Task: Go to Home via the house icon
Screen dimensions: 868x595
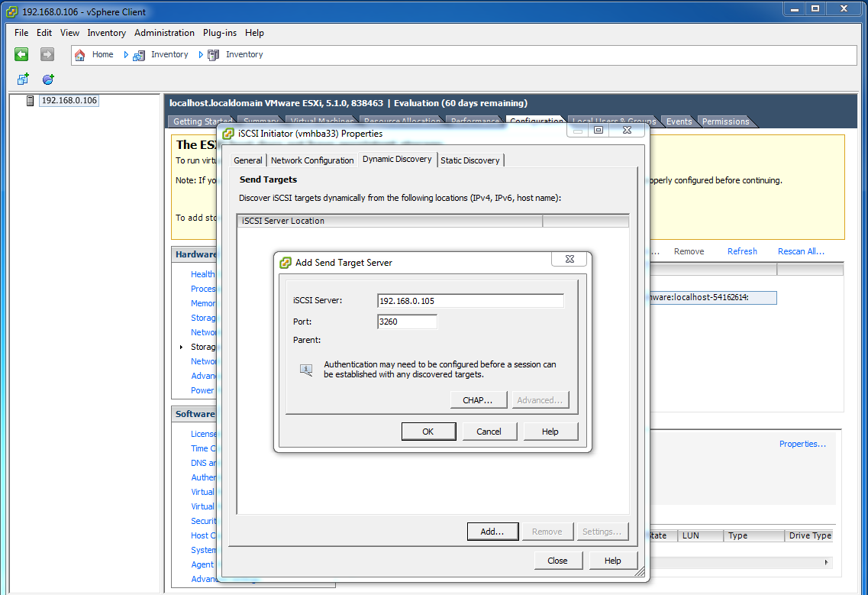Action: [x=80, y=55]
